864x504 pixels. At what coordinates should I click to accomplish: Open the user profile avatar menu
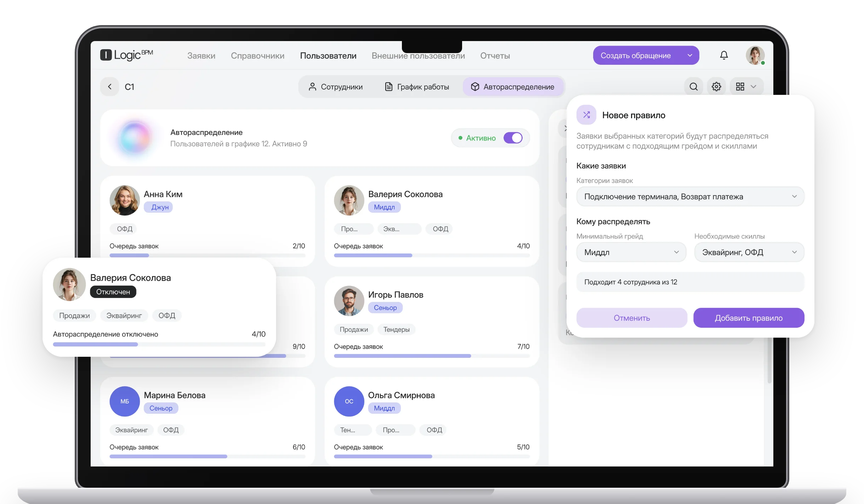click(x=755, y=55)
